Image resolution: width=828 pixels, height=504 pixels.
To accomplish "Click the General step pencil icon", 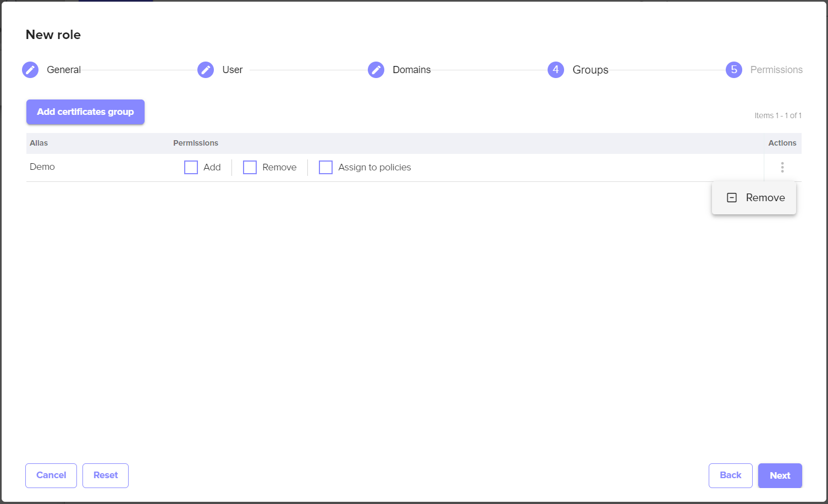I will [30, 70].
